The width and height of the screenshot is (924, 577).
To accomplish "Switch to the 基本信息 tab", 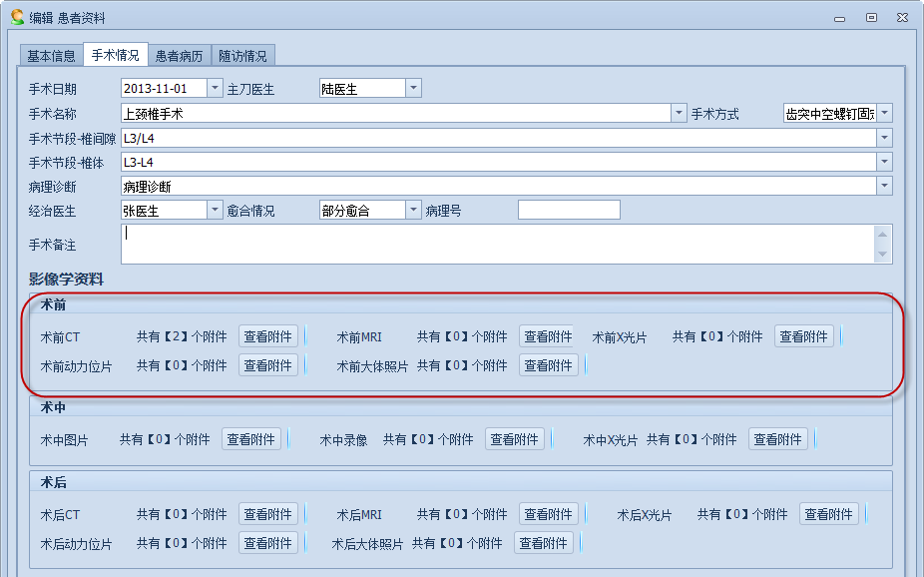I will click(51, 56).
